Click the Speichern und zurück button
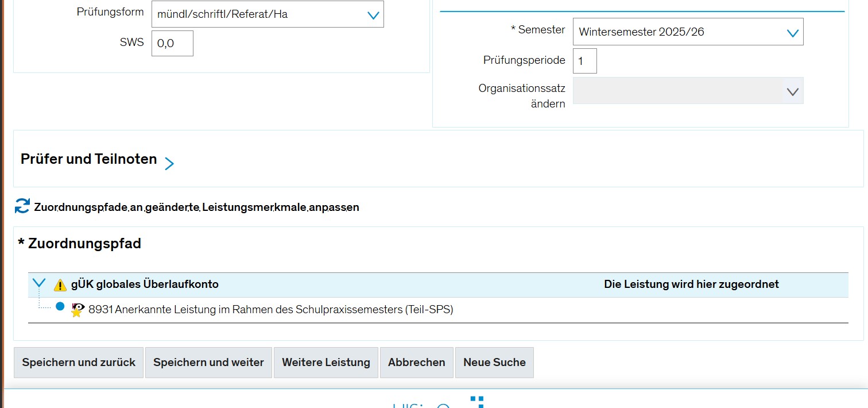The image size is (868, 408). tap(79, 363)
